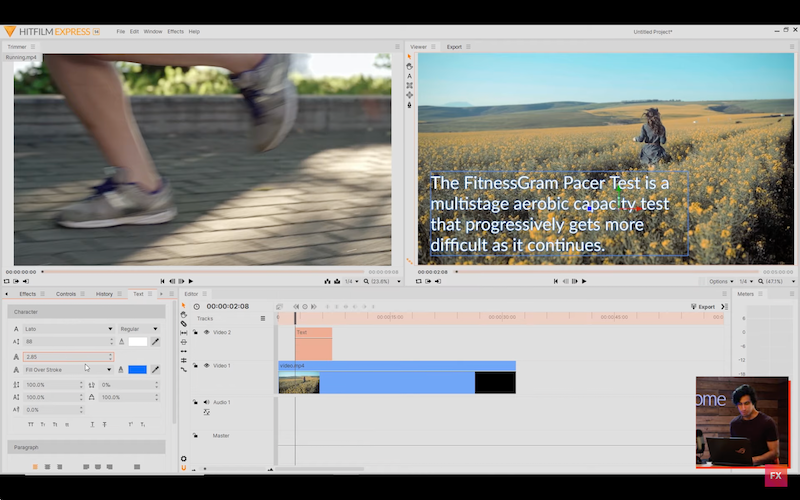Click the white text color swatch

click(138, 342)
